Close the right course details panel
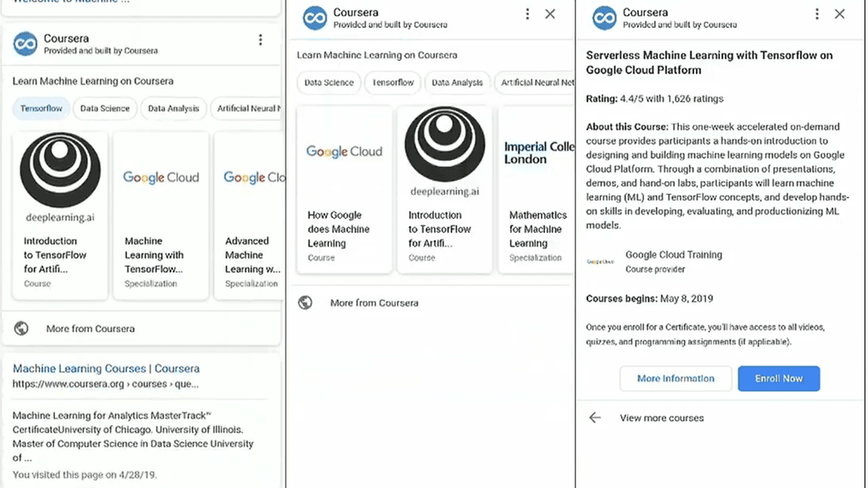The image size is (868, 488). click(839, 14)
